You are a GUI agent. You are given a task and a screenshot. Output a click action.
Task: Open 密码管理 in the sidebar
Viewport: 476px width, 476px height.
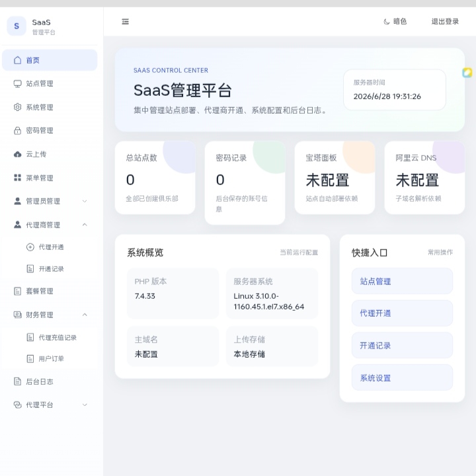tap(50, 130)
